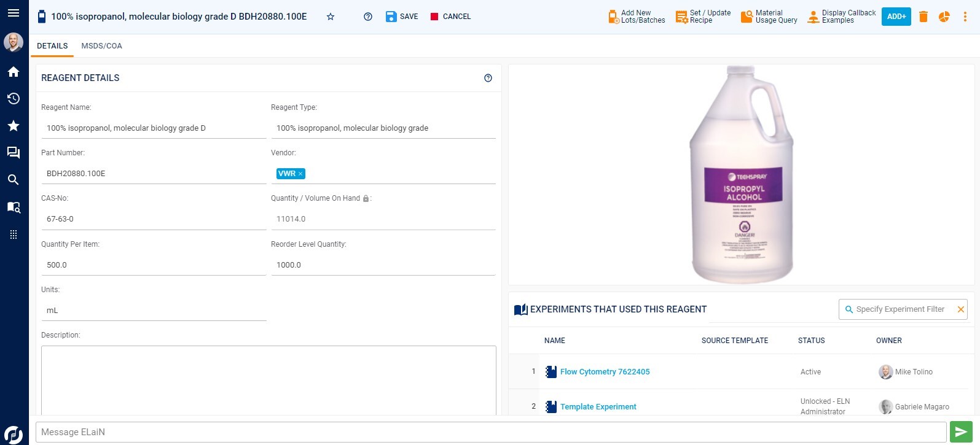Open the hamburger main menu
980x445 pixels.
(x=14, y=13)
